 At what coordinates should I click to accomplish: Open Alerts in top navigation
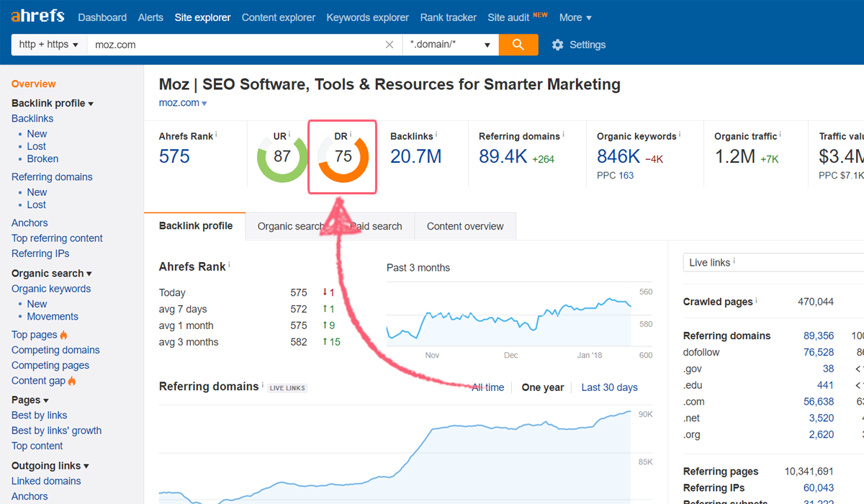point(150,17)
